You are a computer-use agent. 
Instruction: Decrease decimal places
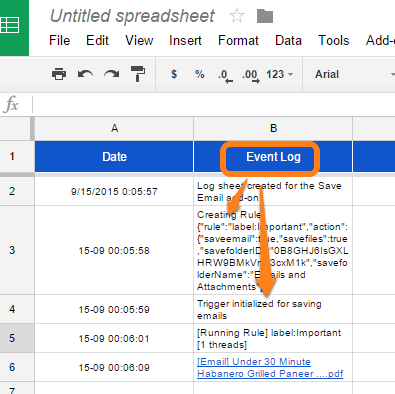tap(225, 76)
